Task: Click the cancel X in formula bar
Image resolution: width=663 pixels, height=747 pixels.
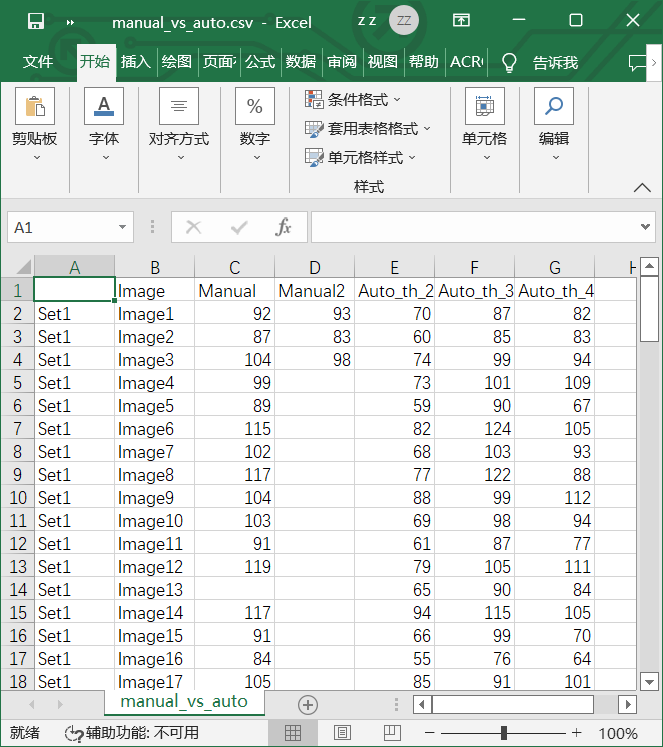Action: [193, 227]
